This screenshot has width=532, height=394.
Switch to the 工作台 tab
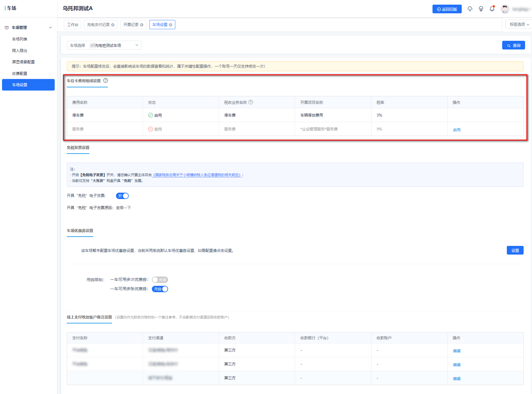tap(73, 25)
